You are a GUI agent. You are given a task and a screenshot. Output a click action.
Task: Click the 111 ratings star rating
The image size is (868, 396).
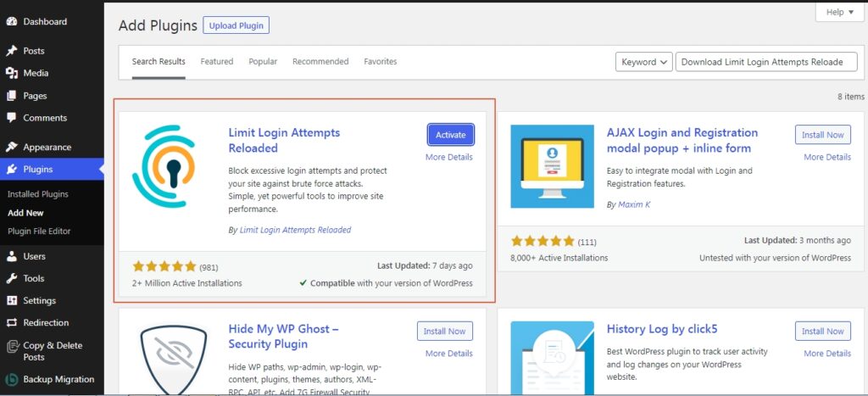(542, 241)
